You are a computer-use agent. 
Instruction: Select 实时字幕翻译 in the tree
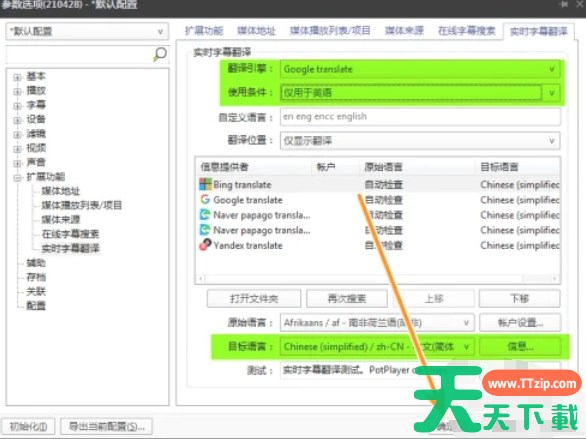tap(70, 248)
